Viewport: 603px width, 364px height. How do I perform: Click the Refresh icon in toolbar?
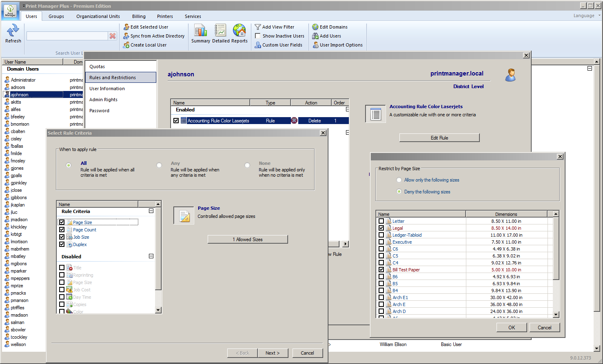(13, 30)
